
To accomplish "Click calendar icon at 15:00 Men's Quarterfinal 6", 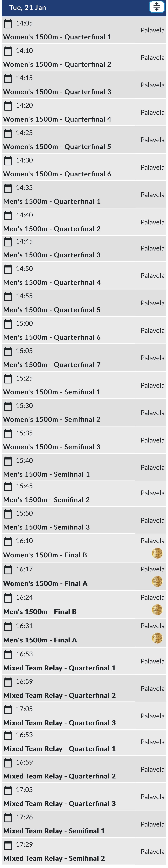I will point(8,324).
